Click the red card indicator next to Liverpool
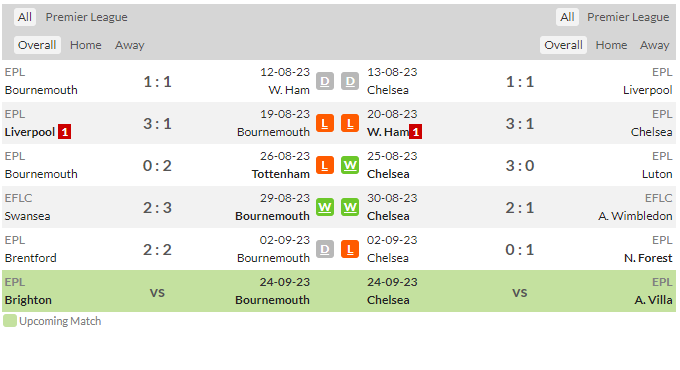 click(x=65, y=132)
